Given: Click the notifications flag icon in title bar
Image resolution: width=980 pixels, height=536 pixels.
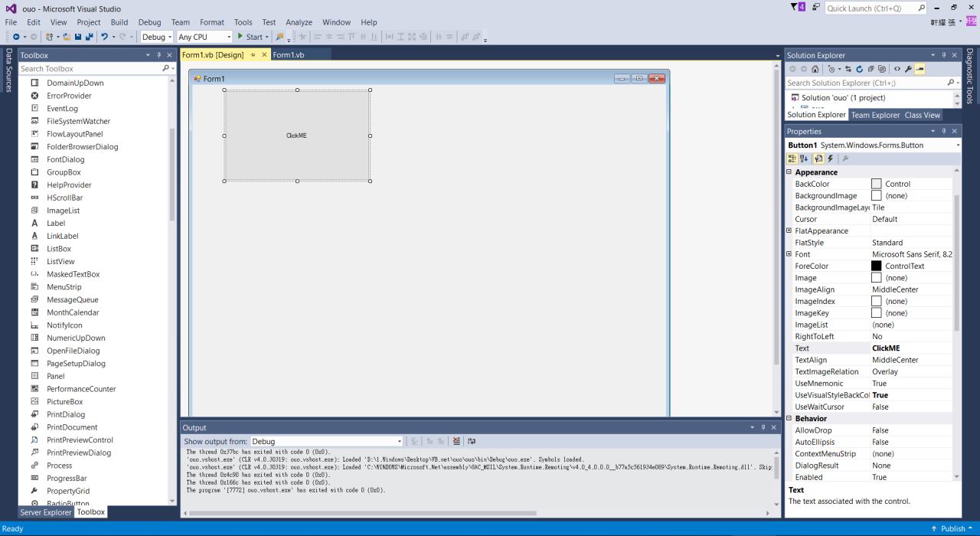Looking at the screenshot, I should pyautogui.click(x=798, y=7).
